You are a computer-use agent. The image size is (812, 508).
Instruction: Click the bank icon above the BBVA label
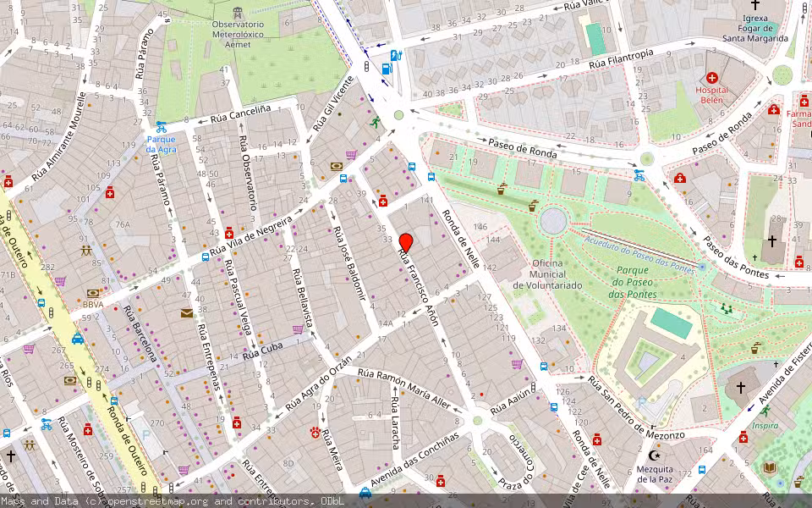point(93,294)
